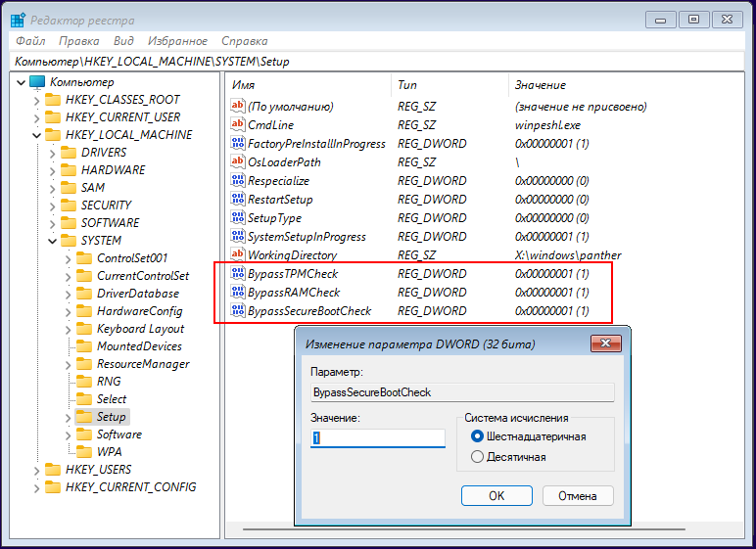The width and height of the screenshot is (756, 549).
Task: Click the Компьютер monitor icon in tree
Action: (37, 82)
